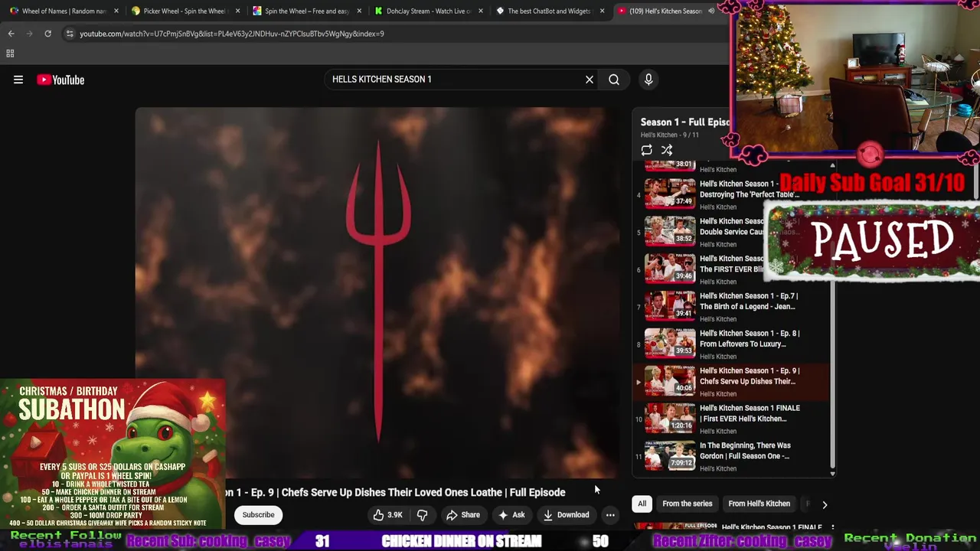This screenshot has height=551, width=980.
Task: Close the Wheel of Names tab
Action: click(x=116, y=11)
